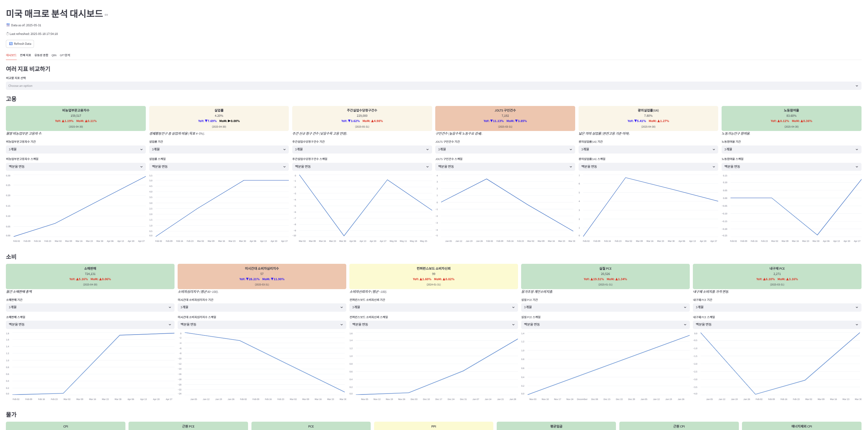Open the 실업률 스케일 dropdown
868x430 pixels.
click(219, 167)
